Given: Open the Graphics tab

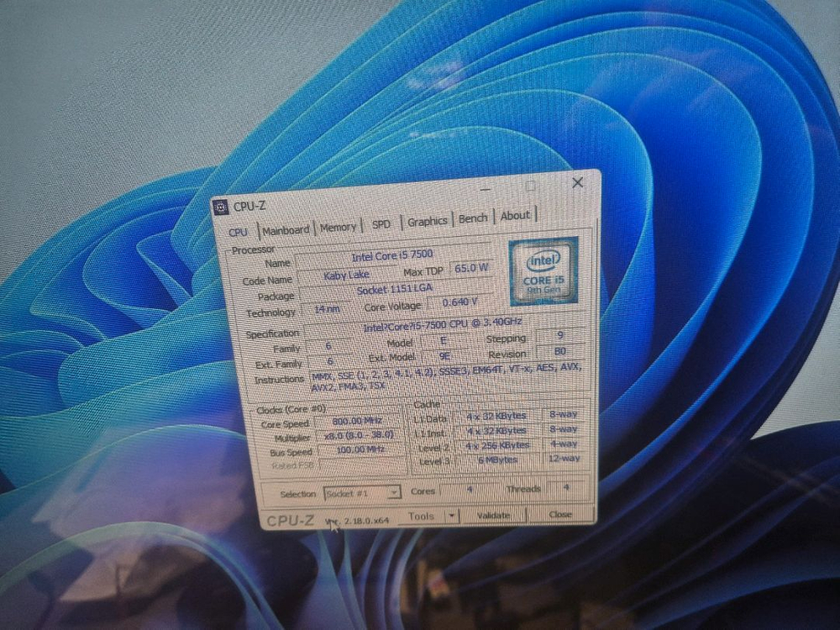Looking at the screenshot, I should [427, 221].
